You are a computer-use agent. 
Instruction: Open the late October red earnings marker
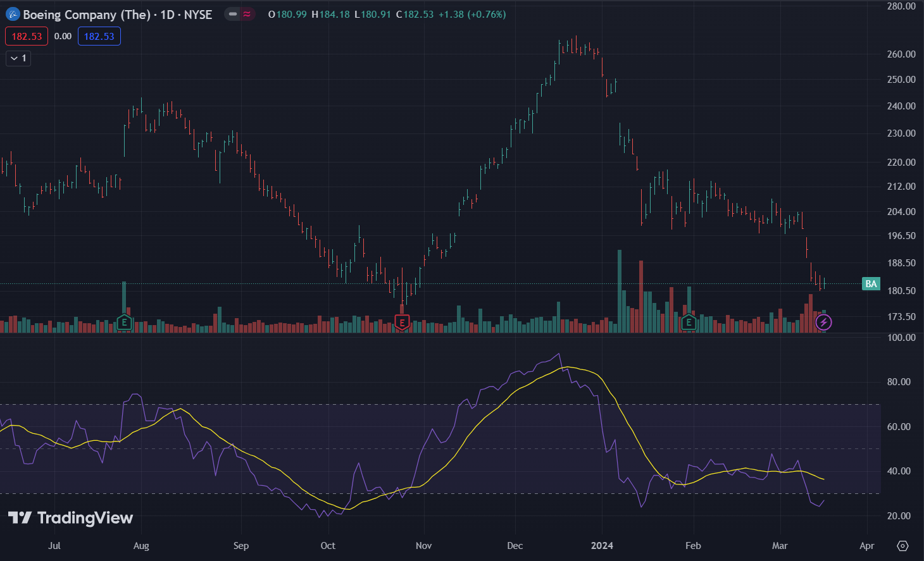(402, 323)
